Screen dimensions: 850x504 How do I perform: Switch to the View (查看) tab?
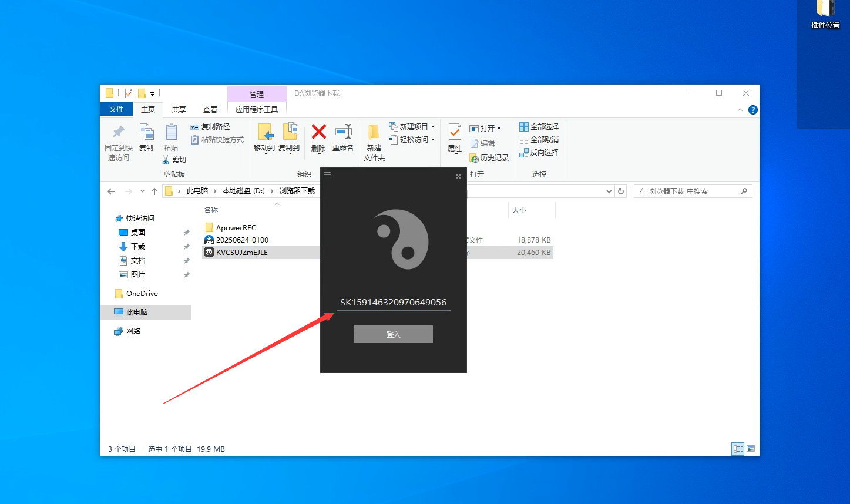[210, 109]
